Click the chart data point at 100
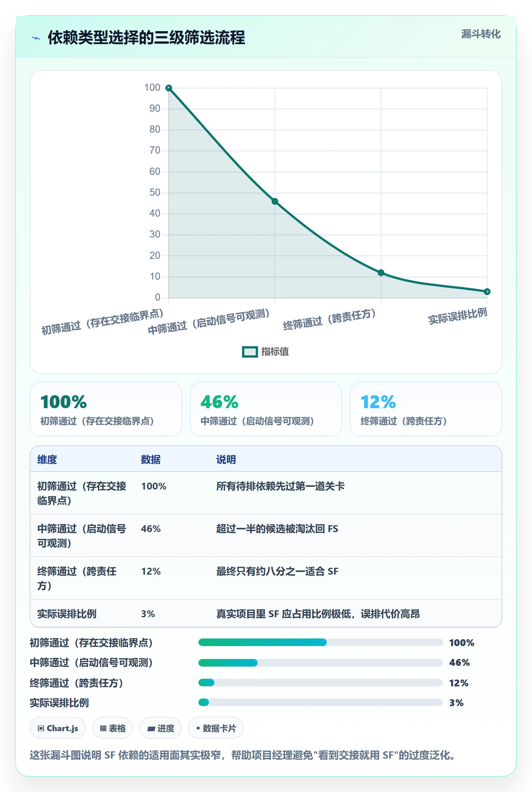 pos(169,88)
